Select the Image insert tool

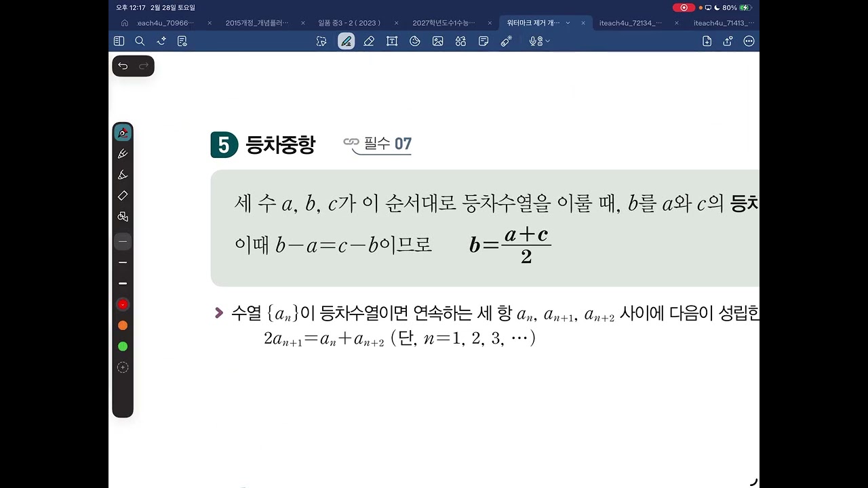point(438,41)
